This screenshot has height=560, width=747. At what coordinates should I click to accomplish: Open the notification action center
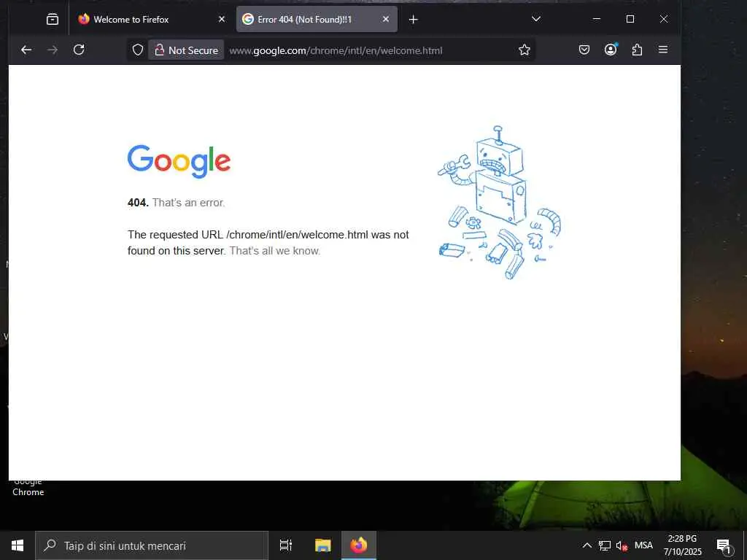pyautogui.click(x=724, y=545)
